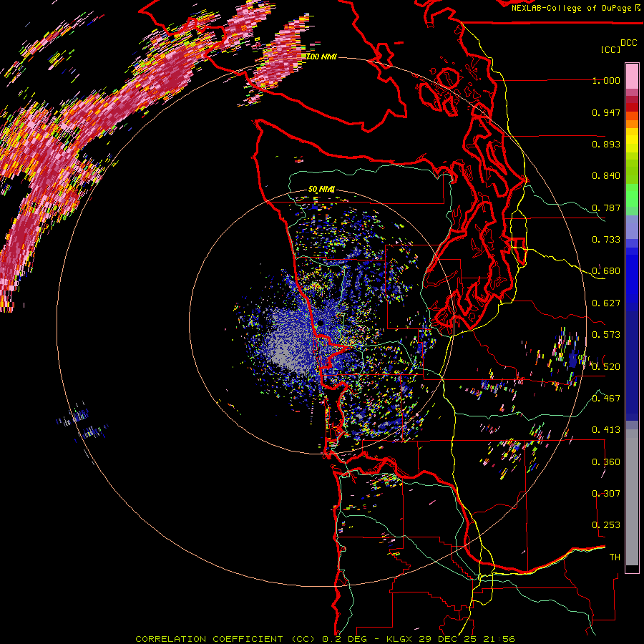Image resolution: width=644 pixels, height=644 pixels.
Task: Click the 0.253 color scale label
Action: (606, 525)
